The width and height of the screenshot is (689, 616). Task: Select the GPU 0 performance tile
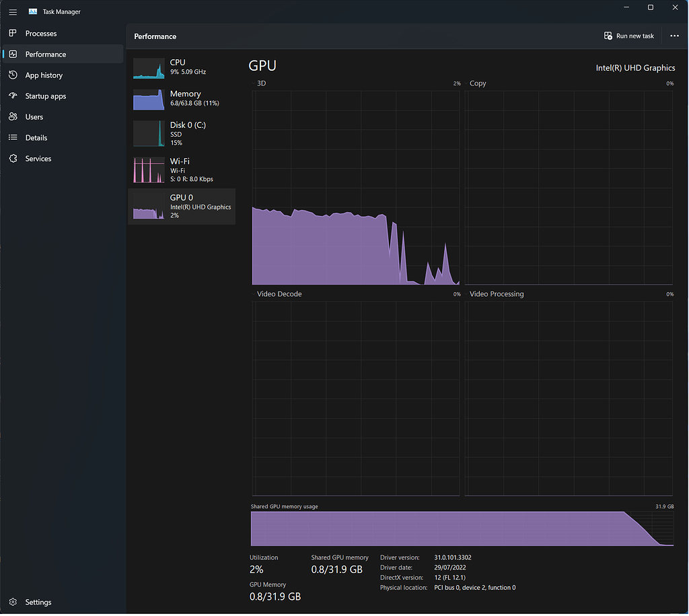coord(180,206)
